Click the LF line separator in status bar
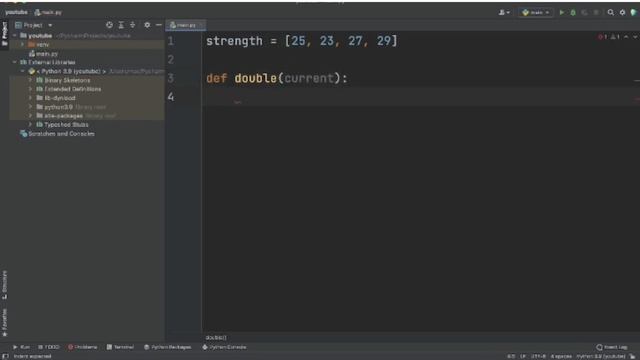The width and height of the screenshot is (640, 360). click(x=523, y=356)
